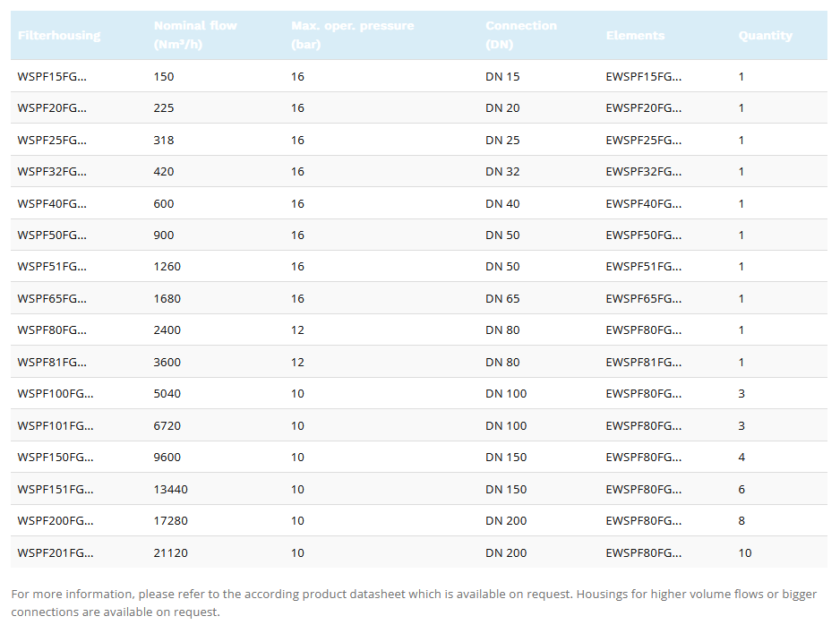Click the product datasheet information note
Screen dimensions: 840x642
(x=414, y=603)
